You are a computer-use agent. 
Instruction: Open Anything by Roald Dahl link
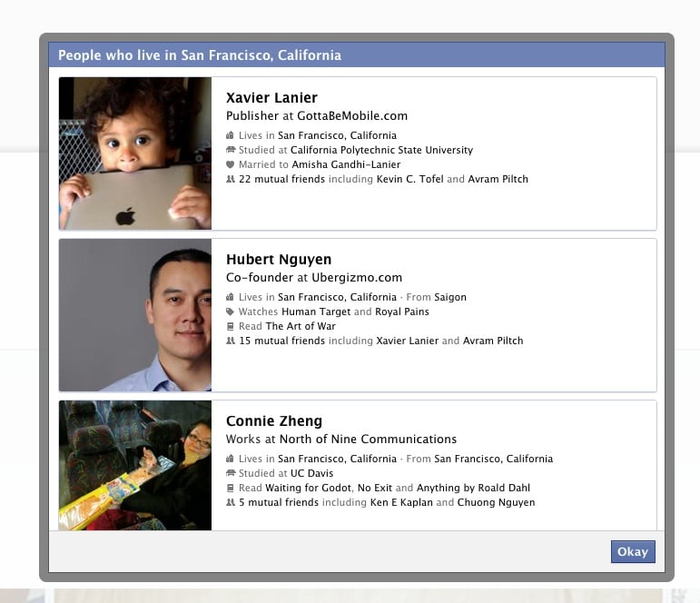[473, 488]
